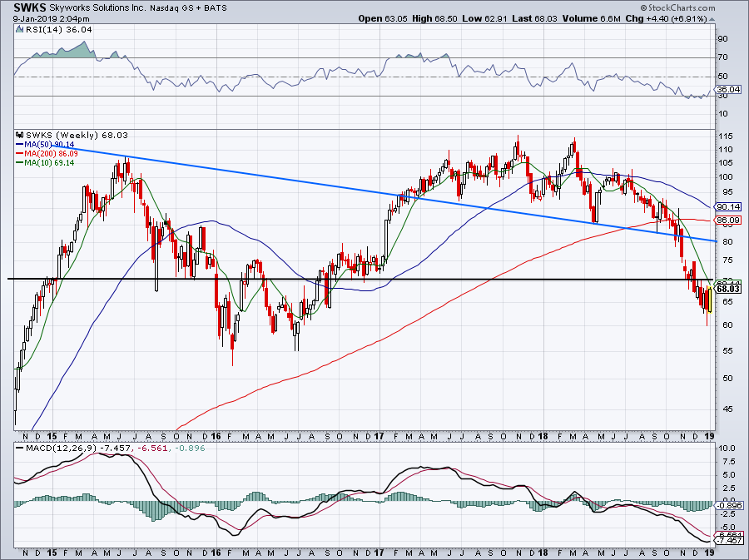Viewport: 749px width, 560px height.
Task: Click the year 17 label under the price panel
Action: (x=379, y=436)
